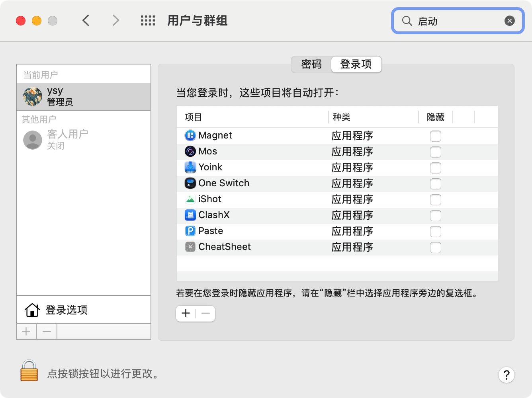Go back with the left chevron
The height and width of the screenshot is (398, 532).
[x=86, y=21]
